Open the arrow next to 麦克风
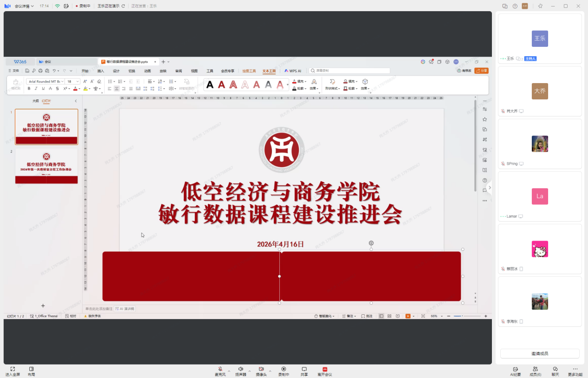This screenshot has width=588, height=378. coord(229,371)
